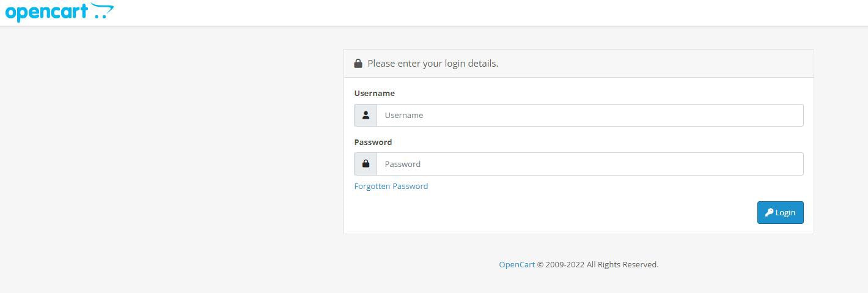The height and width of the screenshot is (293, 868).
Task: Click the padlock icon beside the Password field
Action: point(366,164)
